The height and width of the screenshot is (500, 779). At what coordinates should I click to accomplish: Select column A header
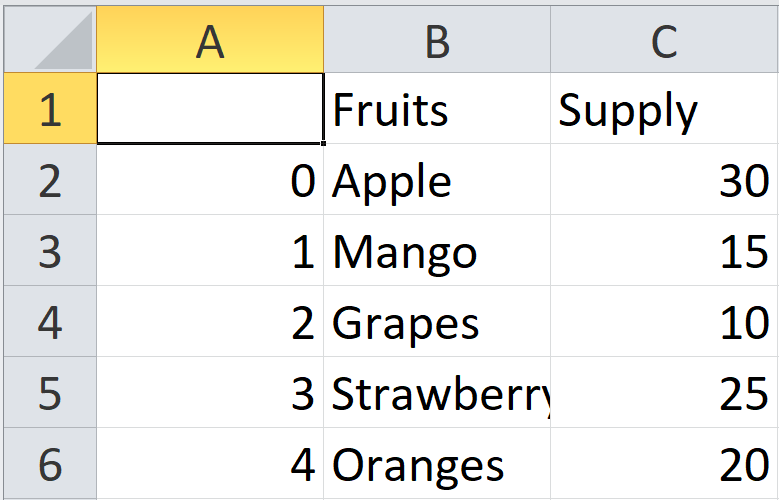210,39
